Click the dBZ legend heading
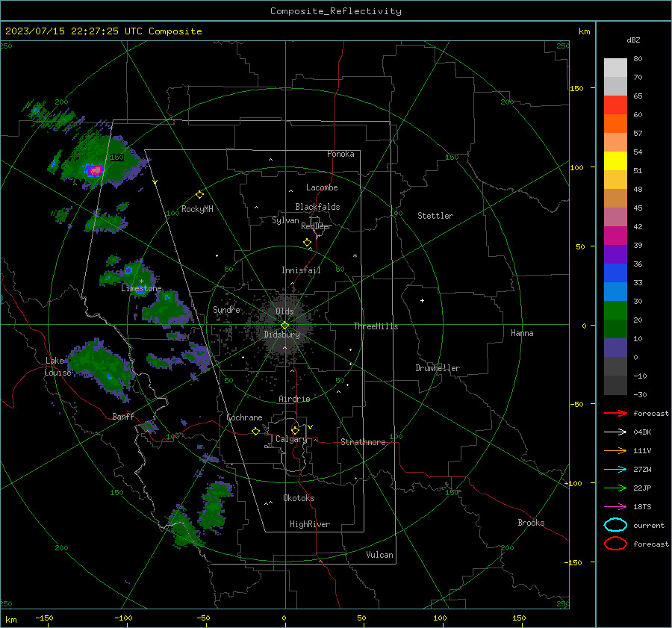 (633, 40)
